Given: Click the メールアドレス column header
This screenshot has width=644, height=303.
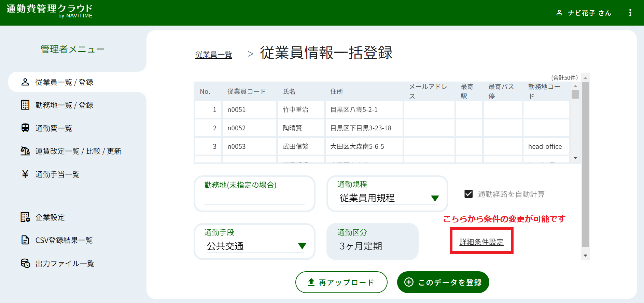Looking at the screenshot, I should click(429, 91).
